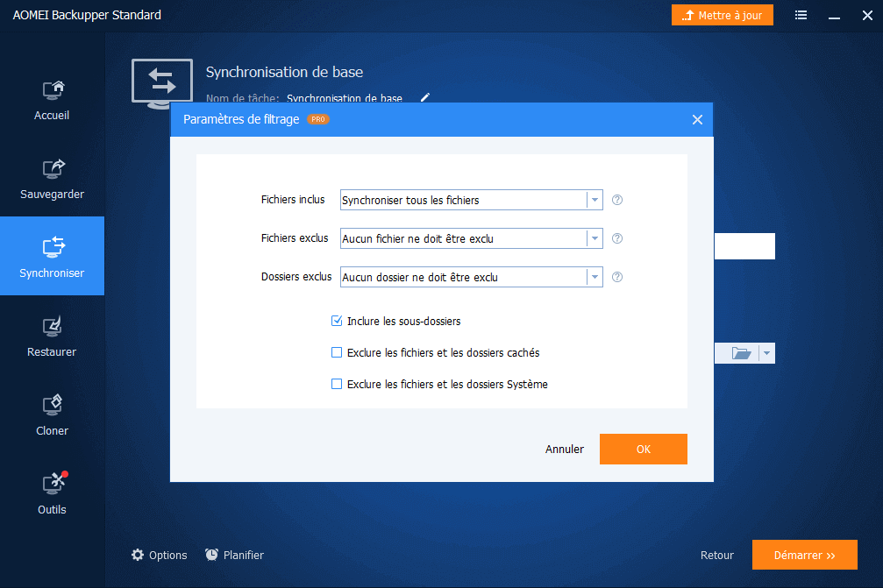Open the hamburger menu in title bar

pyautogui.click(x=801, y=15)
